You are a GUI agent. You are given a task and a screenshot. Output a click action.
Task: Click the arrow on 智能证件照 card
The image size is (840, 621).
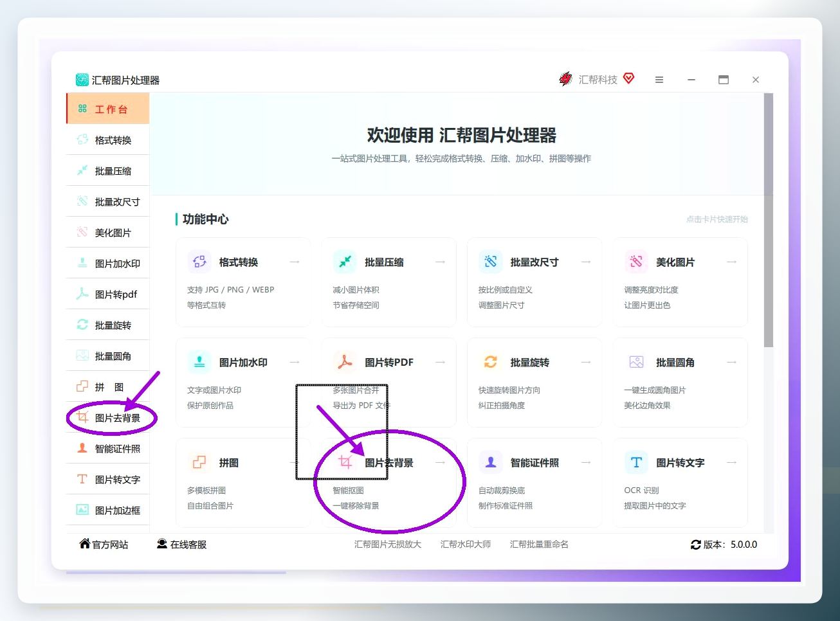586,462
